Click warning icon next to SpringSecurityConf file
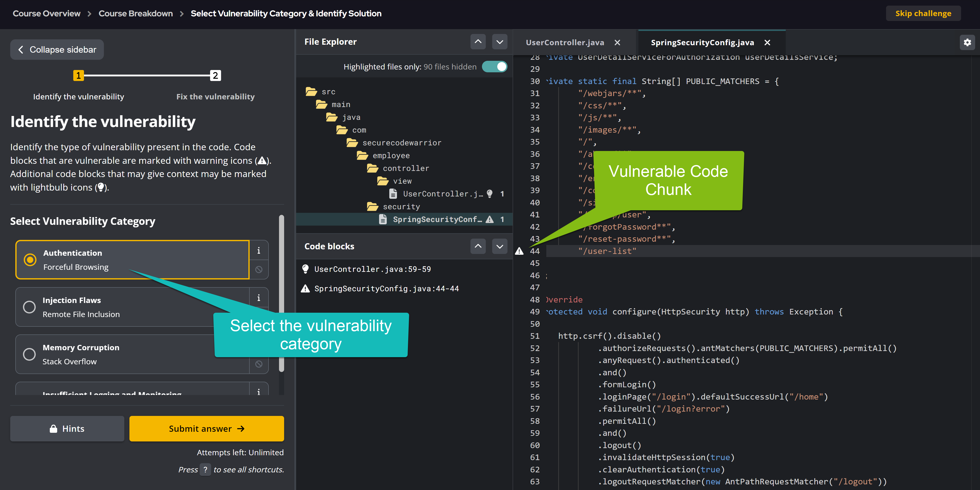 point(490,219)
